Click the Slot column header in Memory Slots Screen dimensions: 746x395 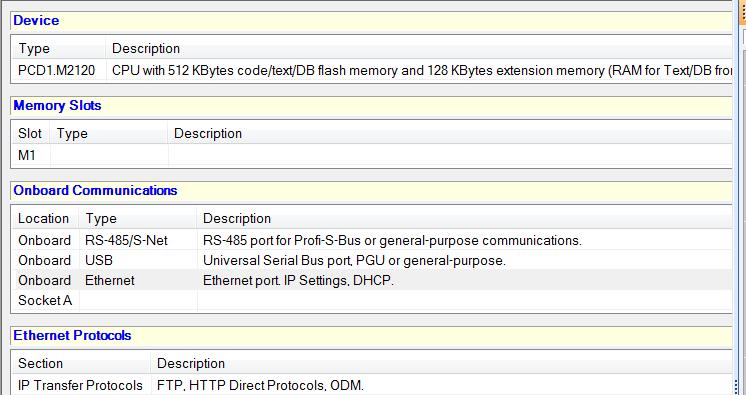click(31, 133)
